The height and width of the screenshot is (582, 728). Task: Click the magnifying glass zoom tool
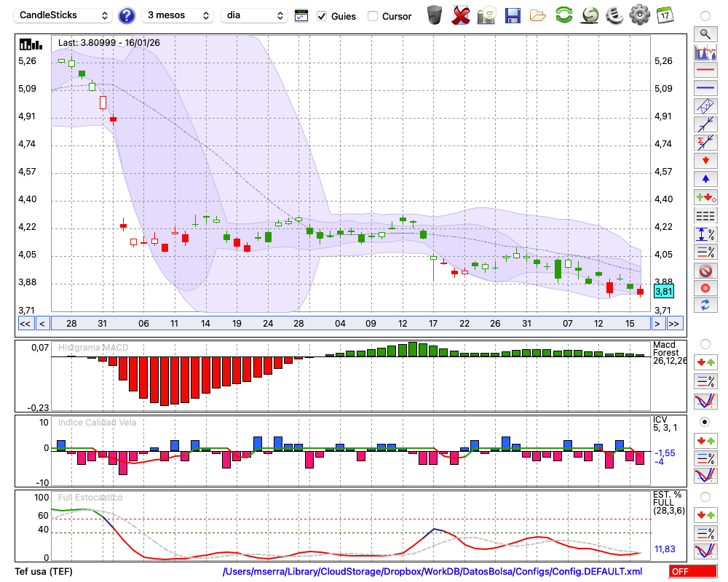tap(705, 33)
